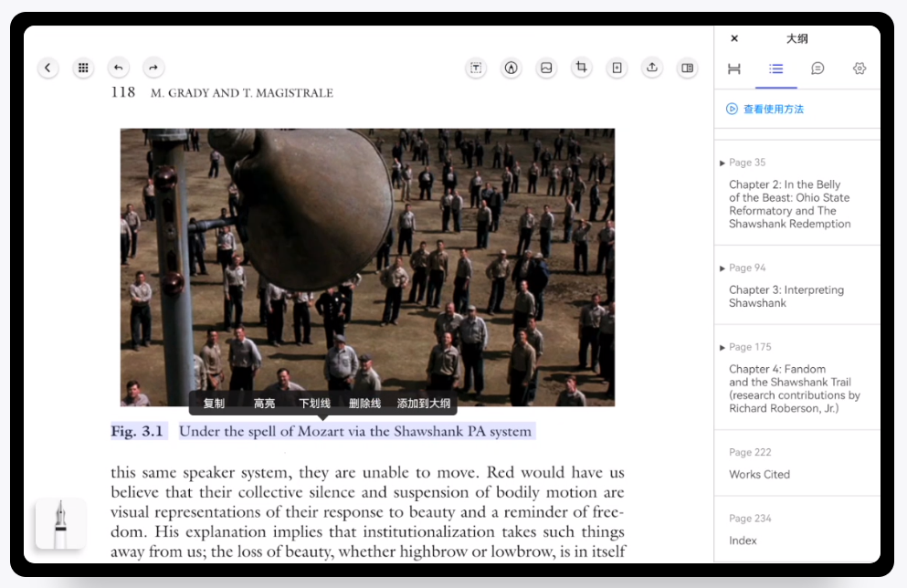Jump to Index outline entry
Image resolution: width=907 pixels, height=588 pixels.
tap(743, 541)
